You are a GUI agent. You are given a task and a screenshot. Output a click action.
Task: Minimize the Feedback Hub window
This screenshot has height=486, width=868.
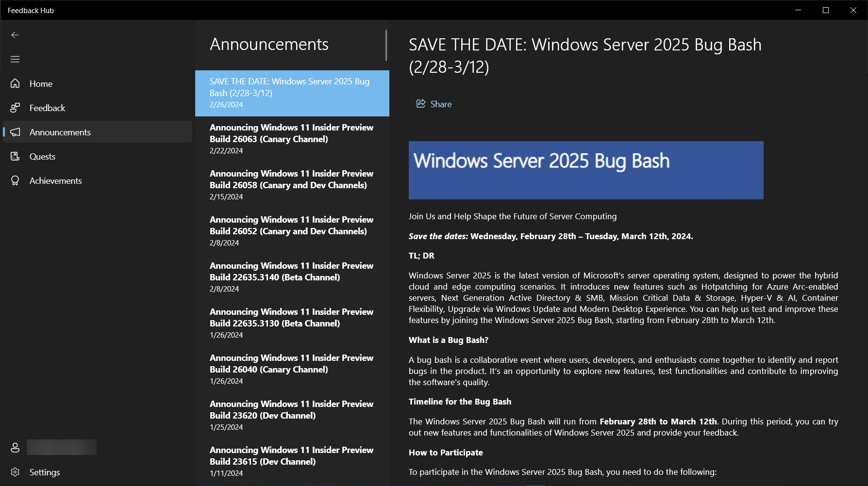point(798,10)
